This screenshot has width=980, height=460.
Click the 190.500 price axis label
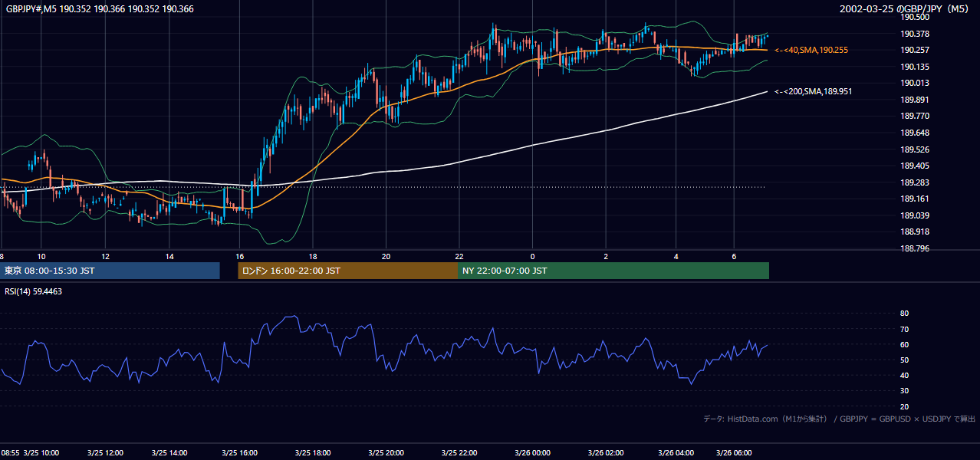(x=915, y=17)
